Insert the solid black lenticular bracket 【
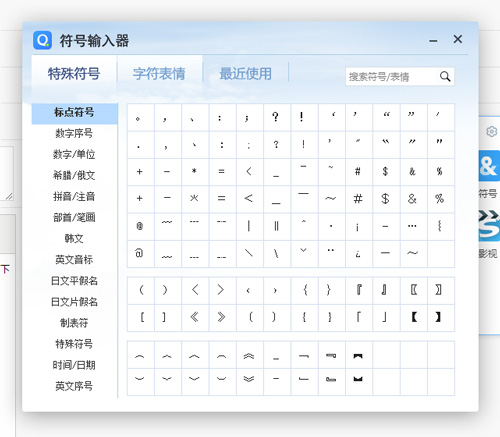 414,317
